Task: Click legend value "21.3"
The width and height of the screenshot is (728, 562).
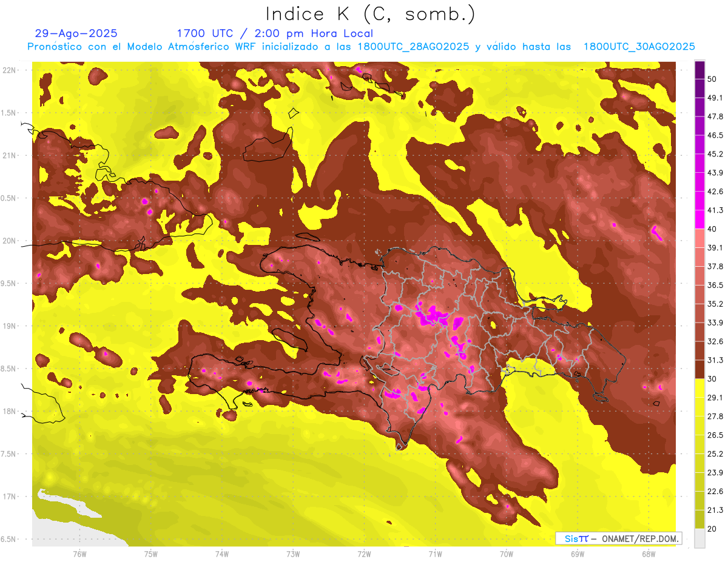Action: 715,510
